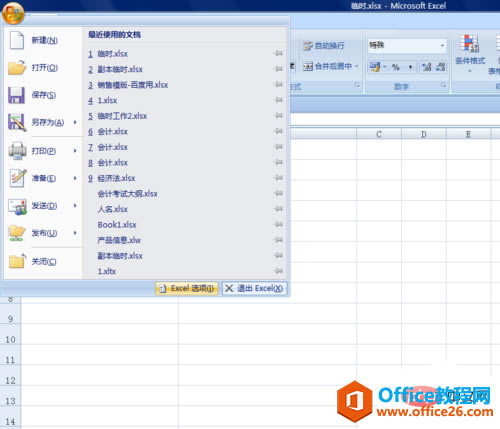Click the Excel 选项(I) button
Image resolution: width=500 pixels, height=429 pixels.
click(187, 288)
